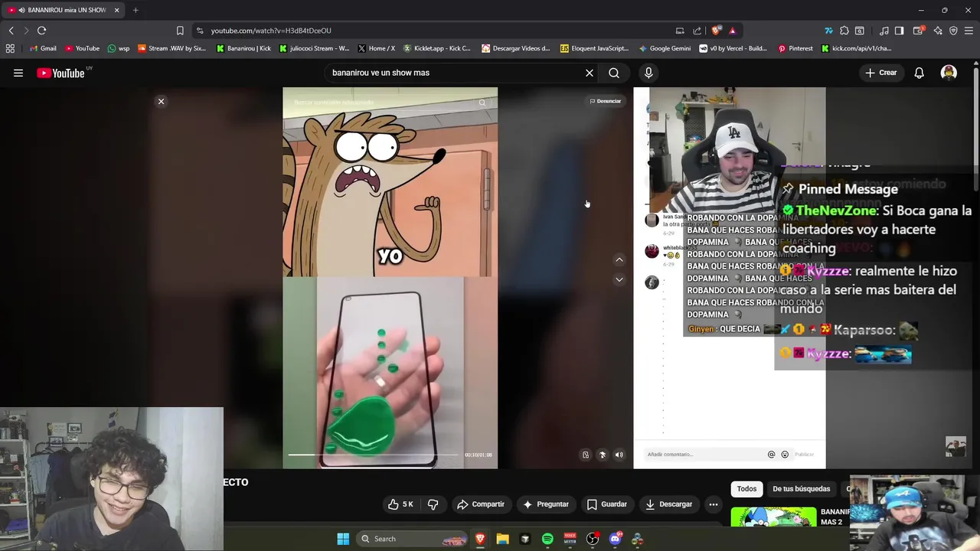The height and width of the screenshot is (551, 980).
Task: Click the address bar URL
Action: tap(271, 31)
